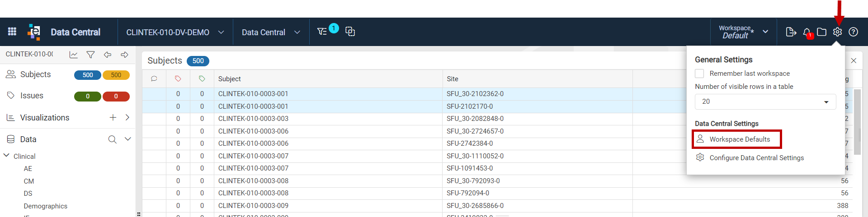The height and width of the screenshot is (217, 868).
Task: Expand Visualizations with right chevron
Action: pyautogui.click(x=127, y=117)
